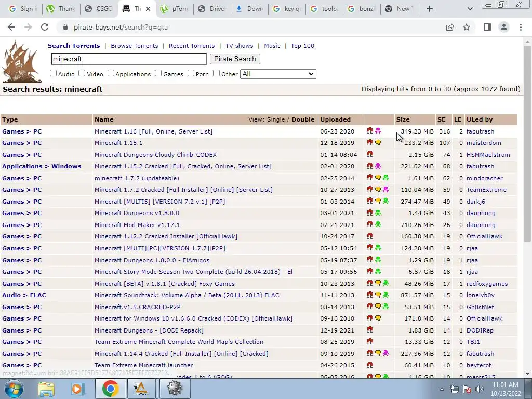Image resolution: width=532 pixels, height=399 pixels.
Task: Click the browser back arrow
Action: pos(11,27)
